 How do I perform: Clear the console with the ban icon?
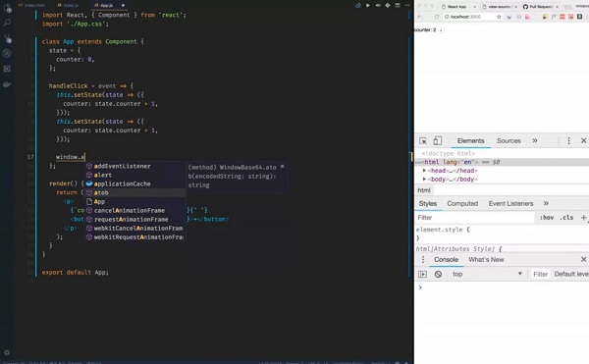coord(438,274)
